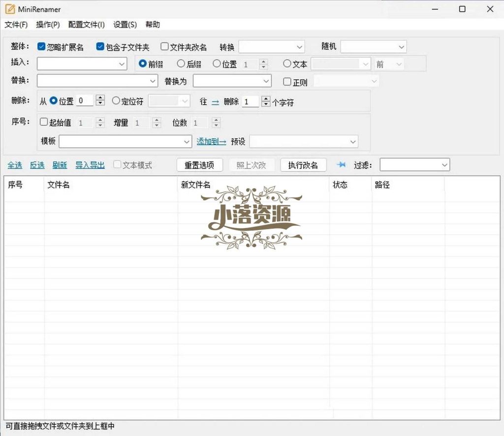Click the 重置选项 button
The height and width of the screenshot is (436, 504).
coord(200,165)
